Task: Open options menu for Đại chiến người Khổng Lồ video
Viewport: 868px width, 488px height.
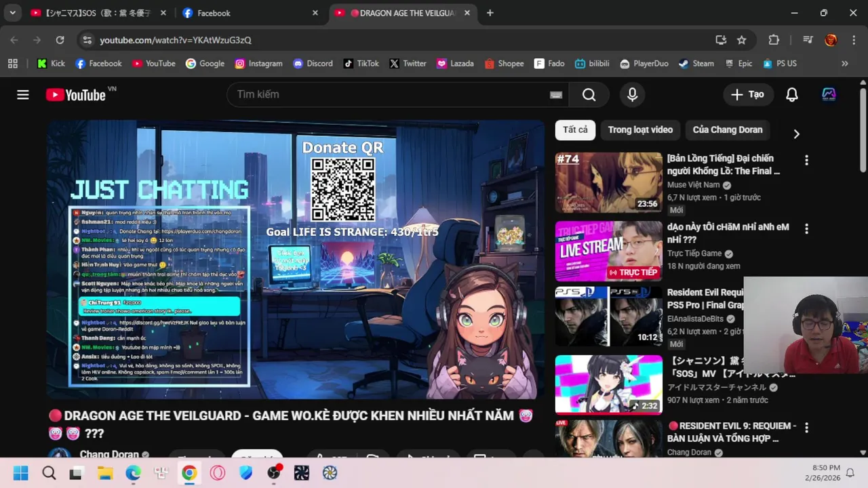Action: pyautogui.click(x=806, y=161)
